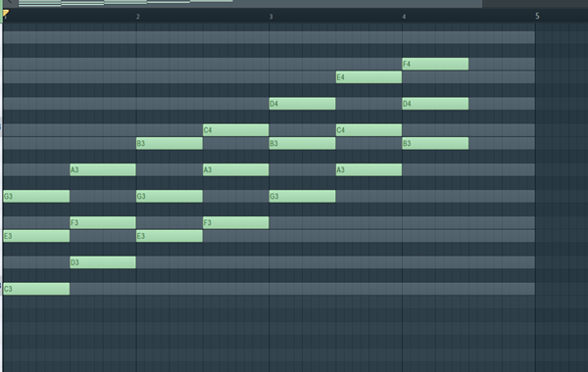Click the orange playhead marker icon
588x372 pixels.
pyautogui.click(x=6, y=14)
